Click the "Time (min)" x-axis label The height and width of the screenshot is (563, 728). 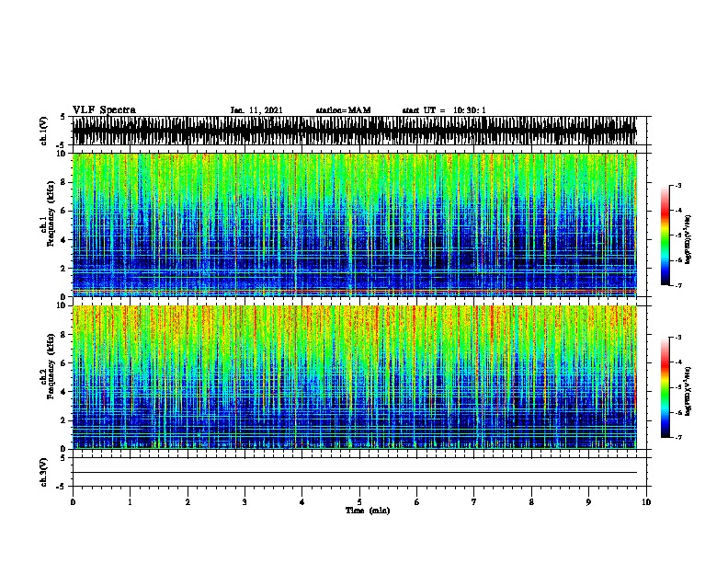point(368,511)
